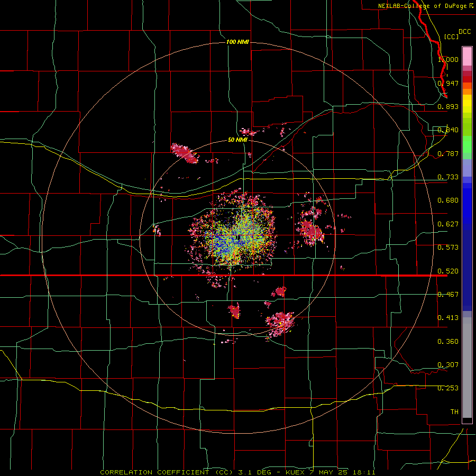476x476 pixels.
Task: Click the 0.627 scale value
Action: click(x=448, y=224)
